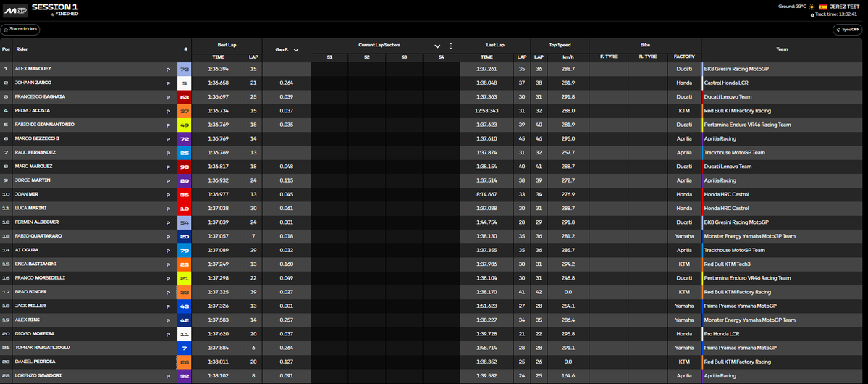
Task: Click the P pit icon in Enea Bastianini's row
Action: [x=168, y=264]
